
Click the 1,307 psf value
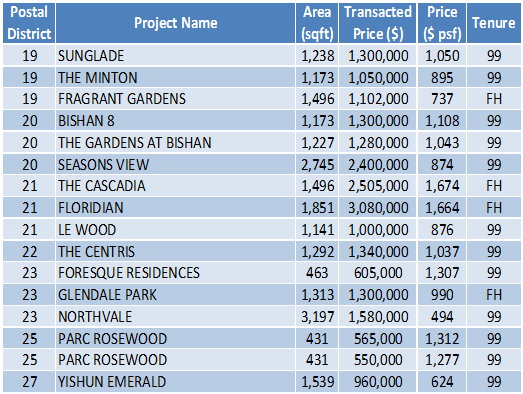pos(442,273)
